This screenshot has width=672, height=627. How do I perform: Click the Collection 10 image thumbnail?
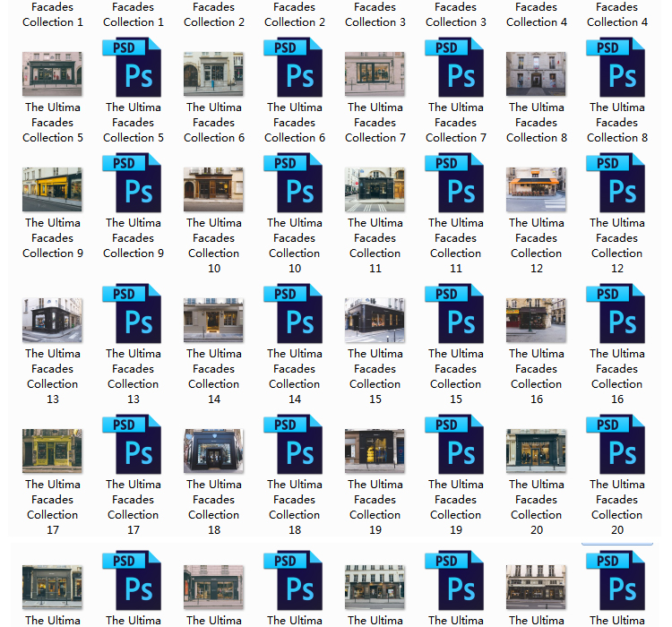[213, 189]
